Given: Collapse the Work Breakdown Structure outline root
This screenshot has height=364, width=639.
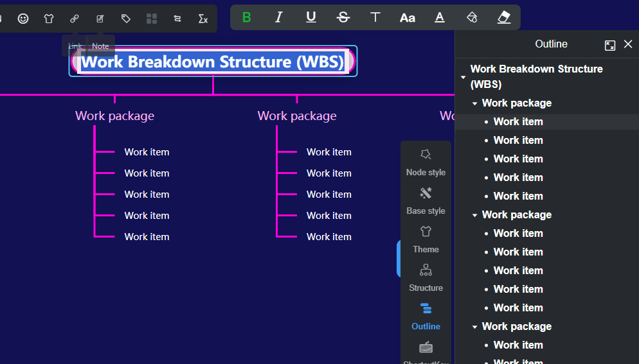Looking at the screenshot, I should coord(463,77).
